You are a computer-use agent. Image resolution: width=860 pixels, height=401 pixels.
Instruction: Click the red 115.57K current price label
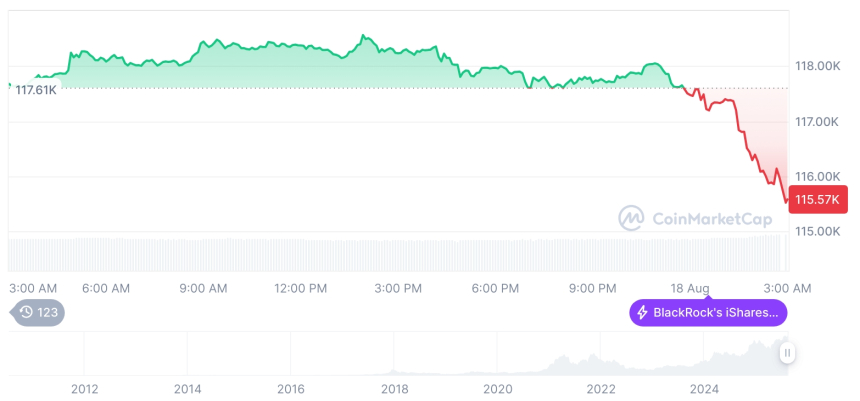coord(818,199)
